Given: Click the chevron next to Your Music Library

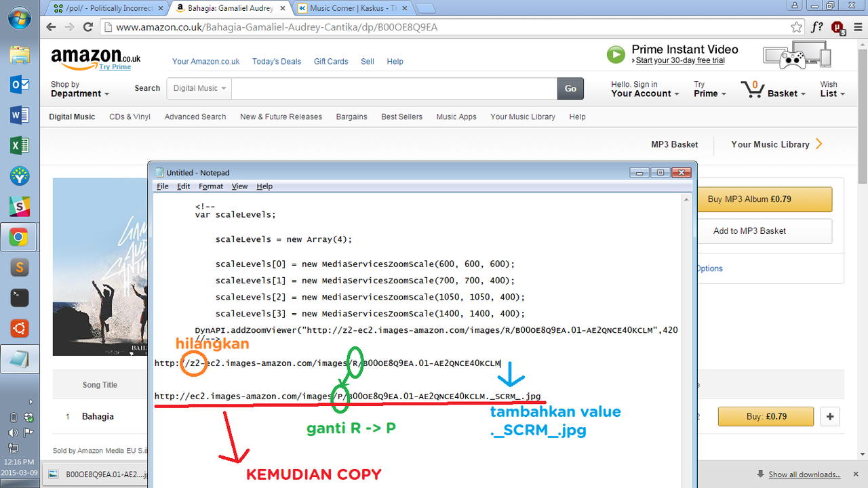Looking at the screenshot, I should click(819, 144).
